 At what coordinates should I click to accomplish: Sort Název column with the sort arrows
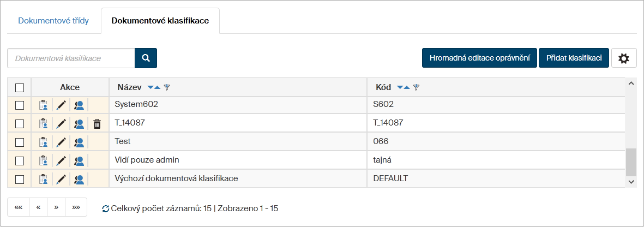(x=154, y=87)
